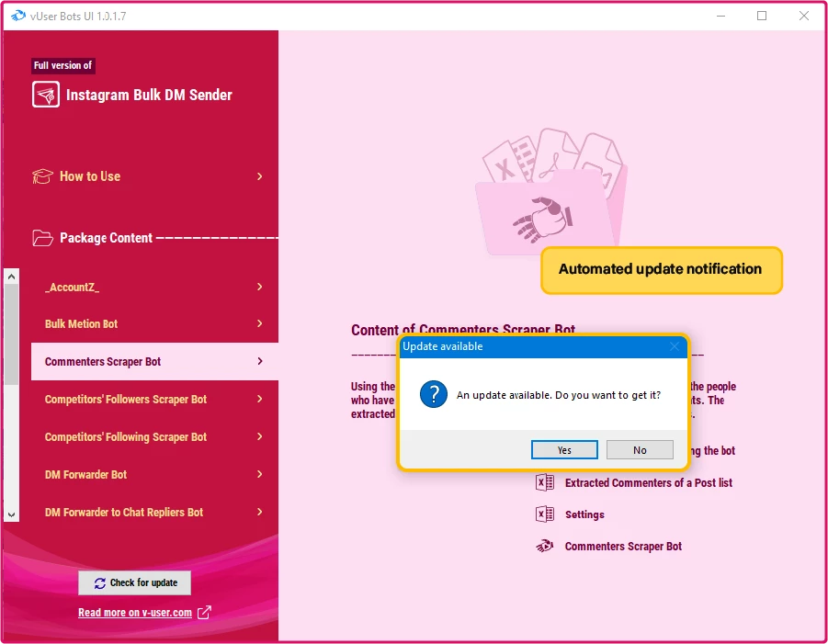Open Extracted Commenters of a Post list file
Viewport: 828px width, 644px height.
coord(649,482)
